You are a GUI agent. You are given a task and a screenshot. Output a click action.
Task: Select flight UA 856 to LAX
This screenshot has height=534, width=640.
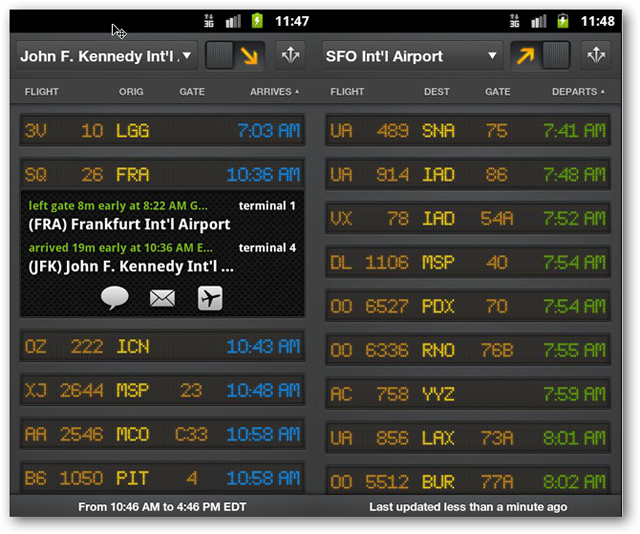tap(468, 438)
